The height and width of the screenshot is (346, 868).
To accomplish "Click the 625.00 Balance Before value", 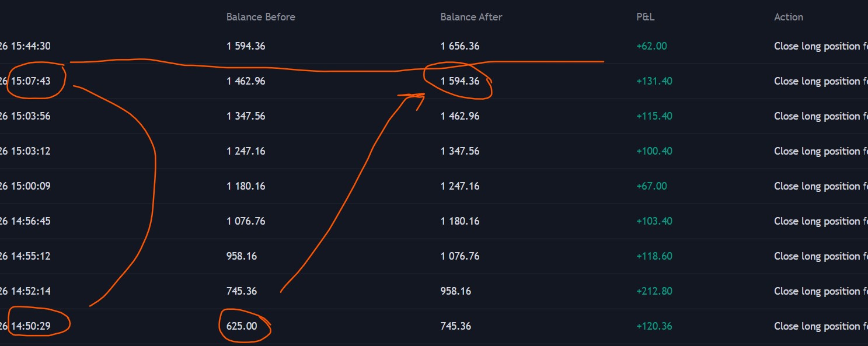I will pyautogui.click(x=242, y=326).
